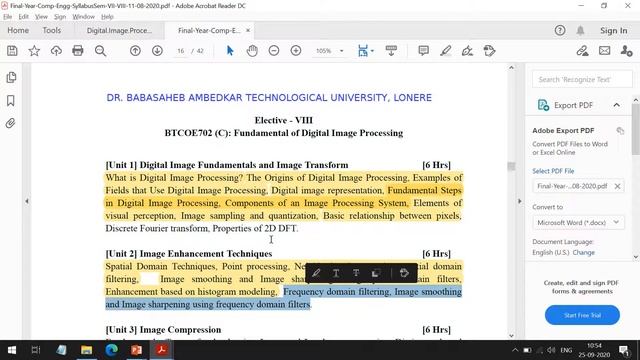Click Change document language link
The height and width of the screenshot is (360, 640).
583,253
